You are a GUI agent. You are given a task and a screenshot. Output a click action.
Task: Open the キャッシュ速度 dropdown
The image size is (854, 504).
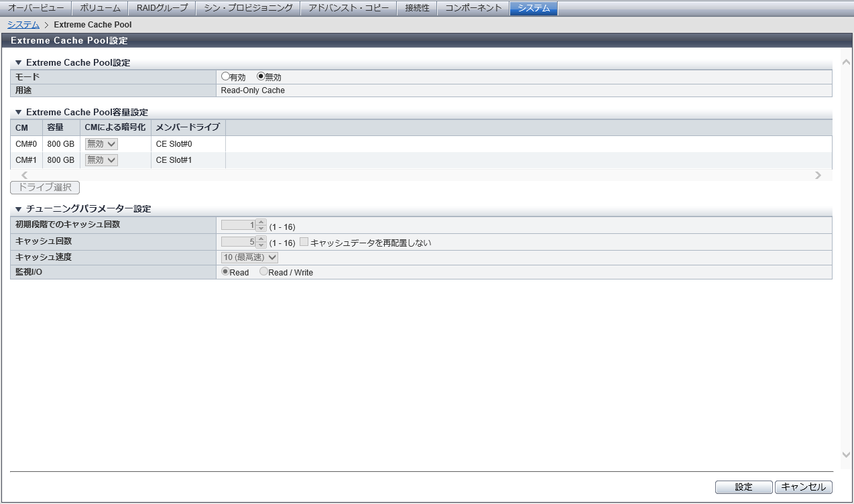coord(249,257)
